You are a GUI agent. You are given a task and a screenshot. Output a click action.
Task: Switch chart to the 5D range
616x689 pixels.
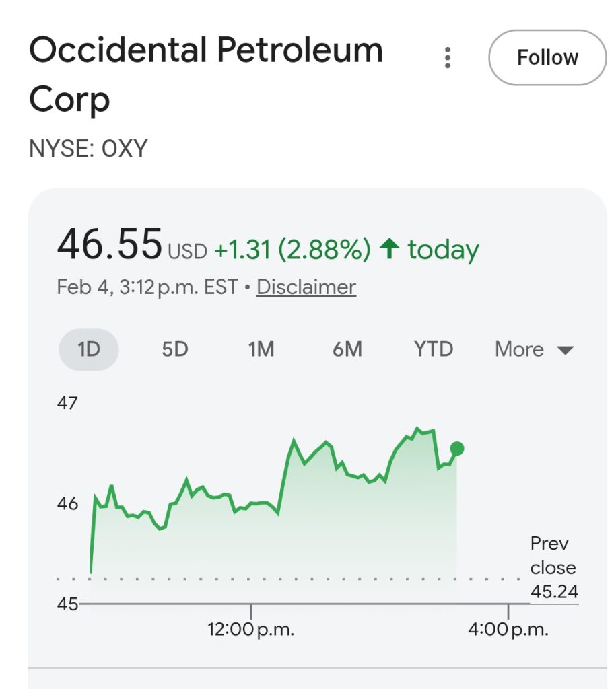[x=175, y=350]
